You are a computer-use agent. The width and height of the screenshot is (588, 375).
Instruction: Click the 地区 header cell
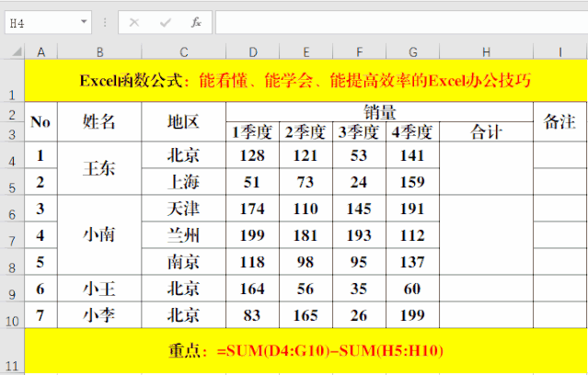(x=184, y=121)
